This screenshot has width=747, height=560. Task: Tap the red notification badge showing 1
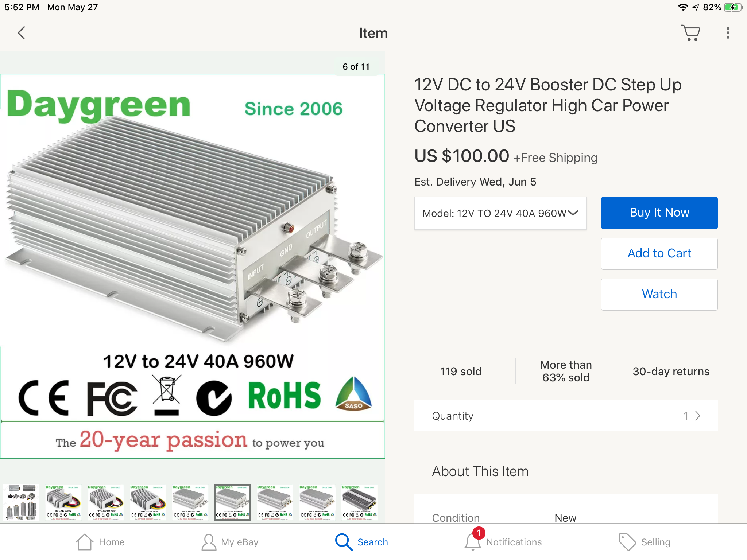coord(479,533)
